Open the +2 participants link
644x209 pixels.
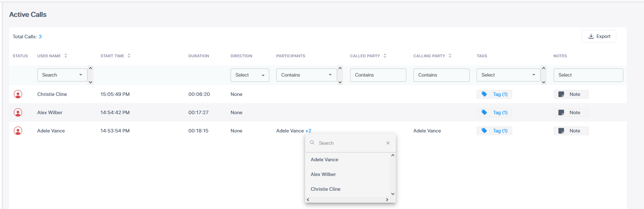[308, 131]
